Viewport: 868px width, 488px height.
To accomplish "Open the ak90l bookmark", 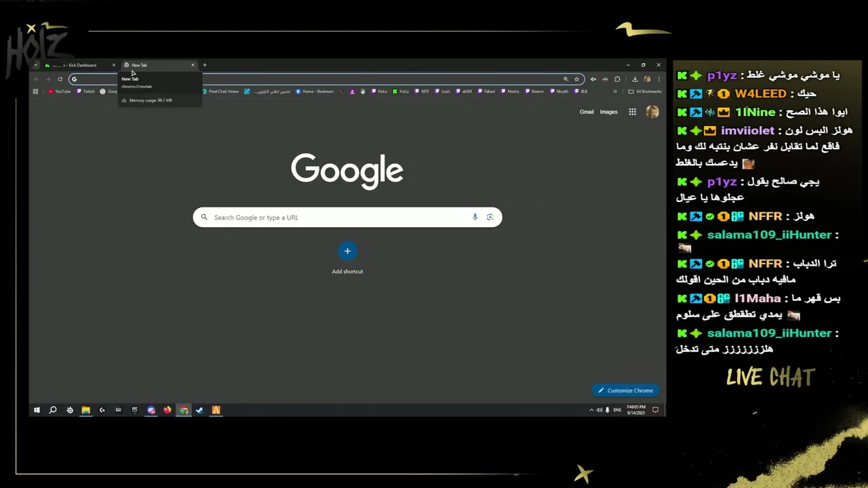I will point(464,91).
